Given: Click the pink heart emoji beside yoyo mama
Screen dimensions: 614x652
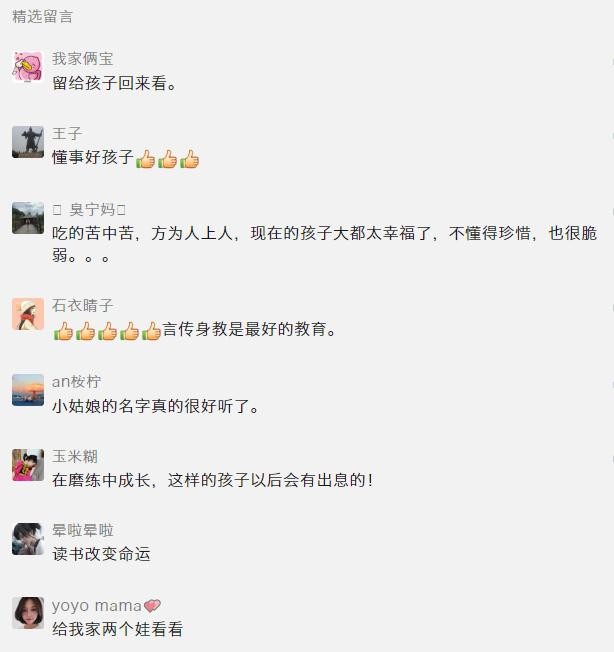Looking at the screenshot, I should point(152,606).
